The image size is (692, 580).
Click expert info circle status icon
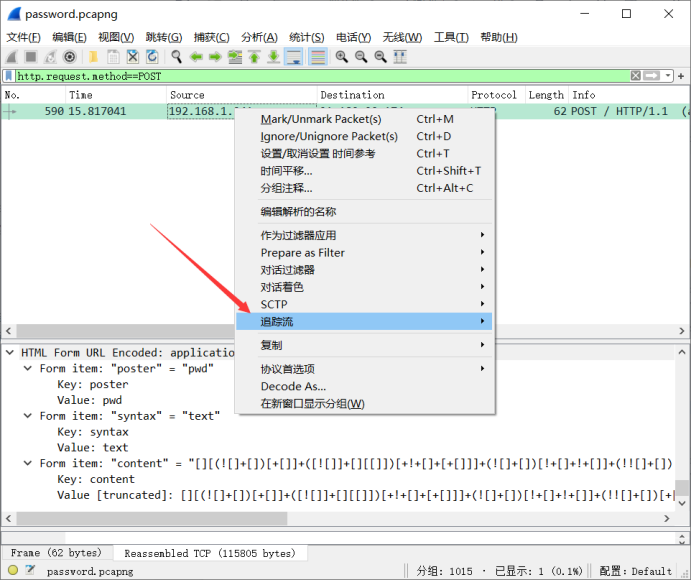tap(13, 570)
